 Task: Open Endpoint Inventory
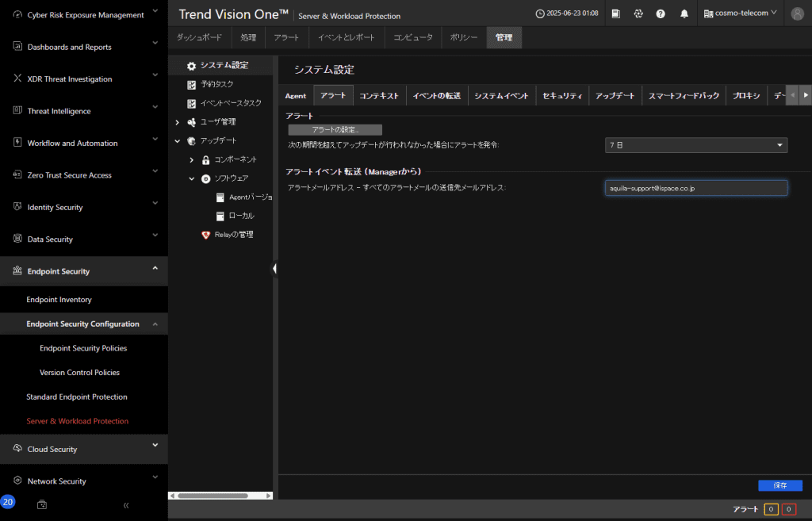coord(59,299)
